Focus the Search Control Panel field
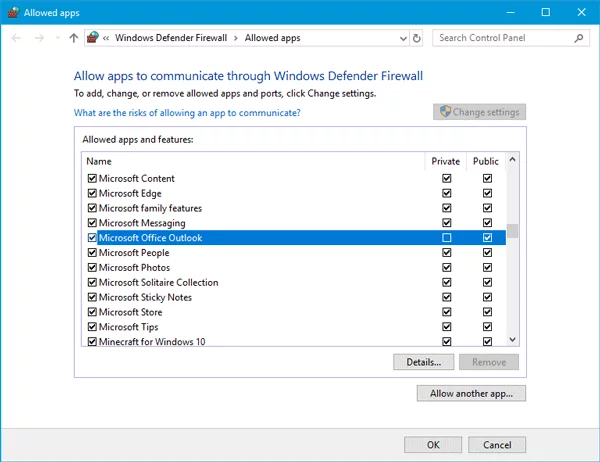The width and height of the screenshot is (600, 462). pos(511,38)
